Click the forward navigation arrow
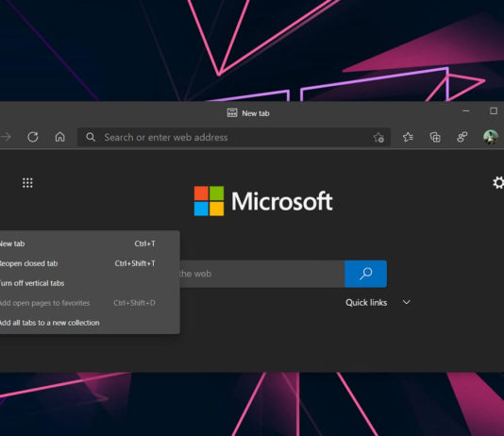The image size is (504, 436). point(6,137)
